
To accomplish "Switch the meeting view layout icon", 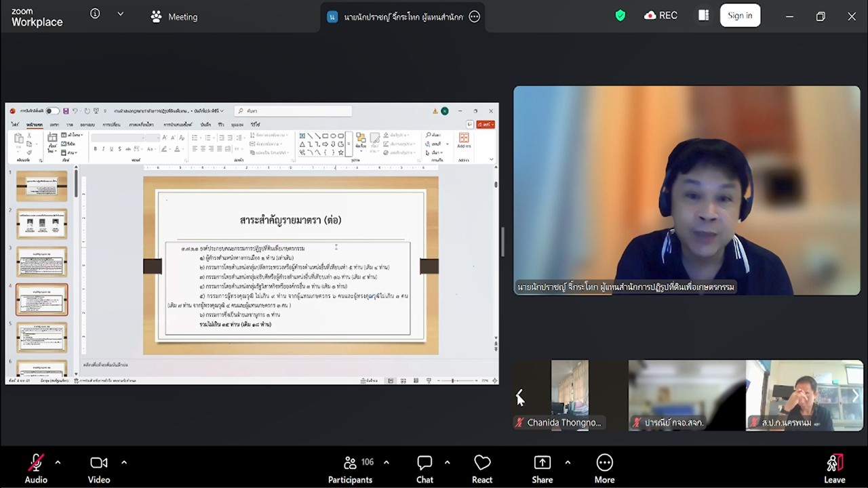I will [x=704, y=16].
